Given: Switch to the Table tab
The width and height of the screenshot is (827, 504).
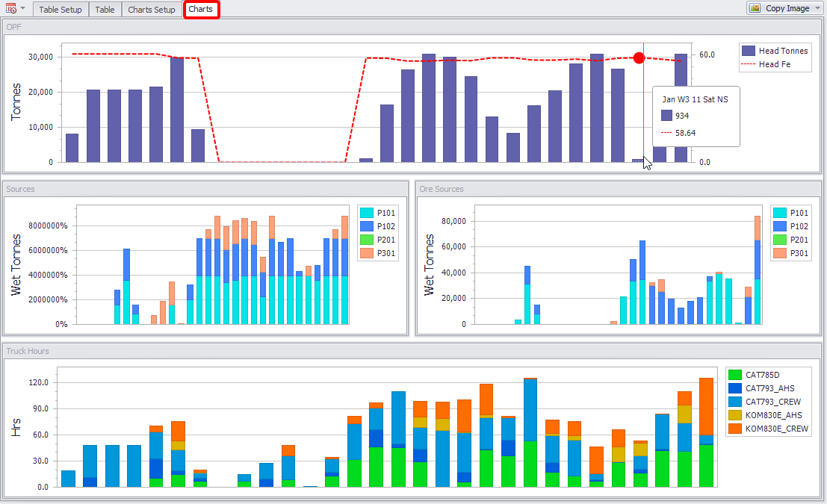Looking at the screenshot, I should [x=105, y=10].
